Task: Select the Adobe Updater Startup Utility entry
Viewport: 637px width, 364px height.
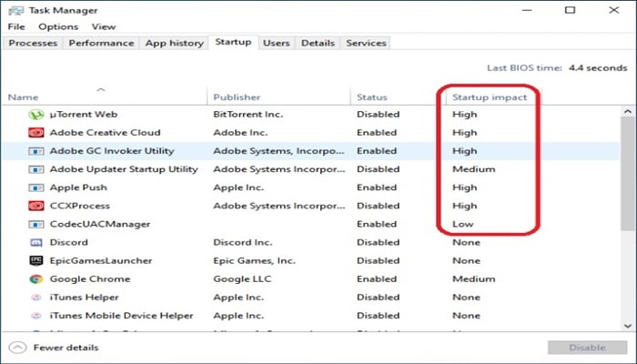Action: [124, 169]
